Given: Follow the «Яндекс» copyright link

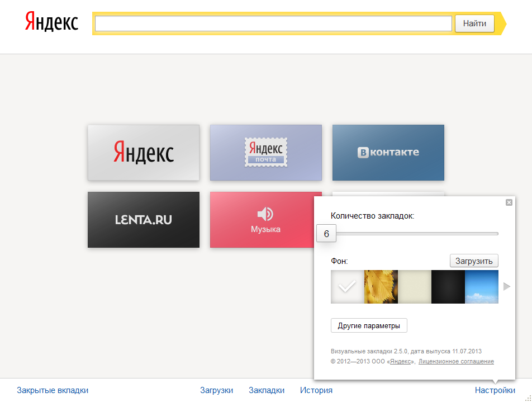Looking at the screenshot, I should [x=400, y=361].
